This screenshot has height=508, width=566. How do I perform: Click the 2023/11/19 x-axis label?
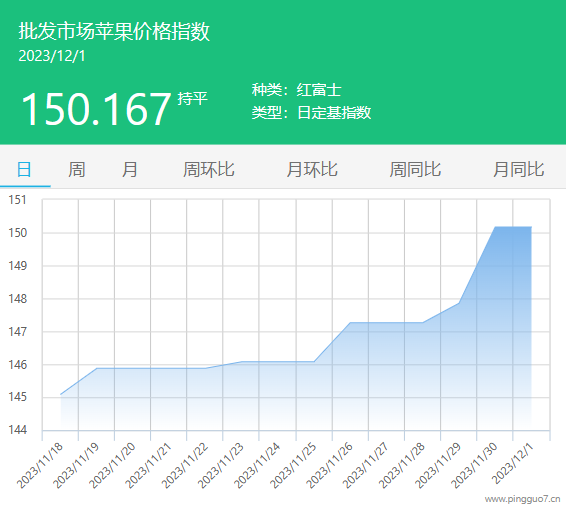76,465
